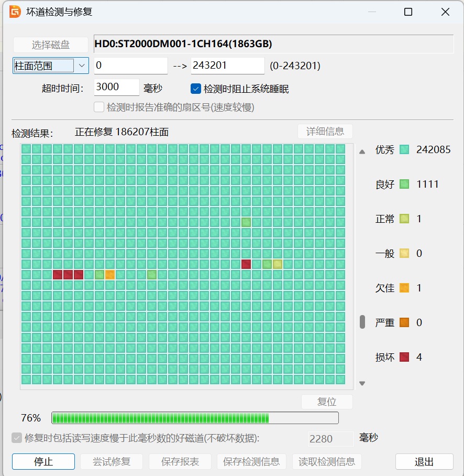464x476 pixels.
Task: Open the 柱面范围 dropdown
Action: 51,66
